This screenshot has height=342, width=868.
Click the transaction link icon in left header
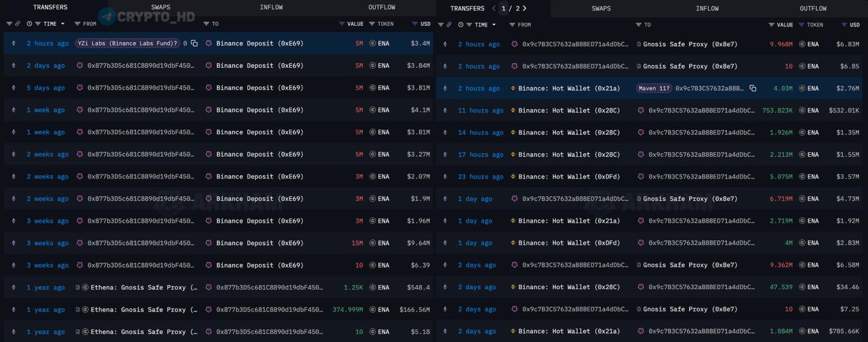(18, 24)
